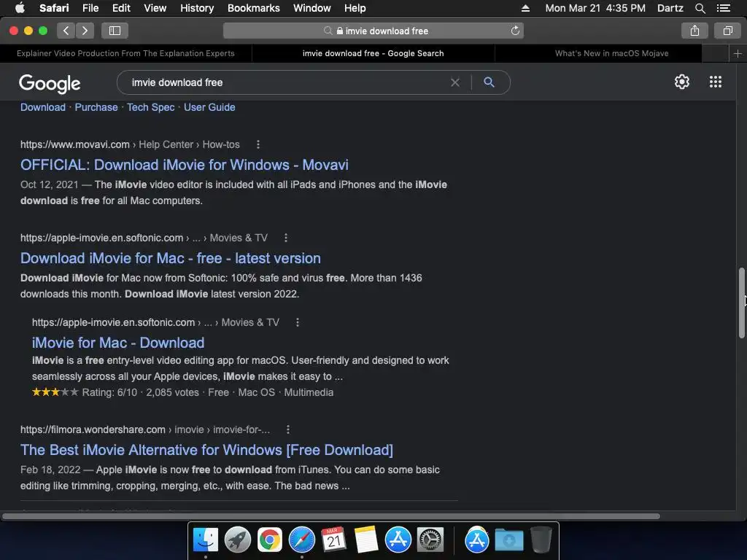Viewport: 747px width, 560px height.
Task: Open the Share button in Safari toolbar
Action: pyautogui.click(x=694, y=31)
